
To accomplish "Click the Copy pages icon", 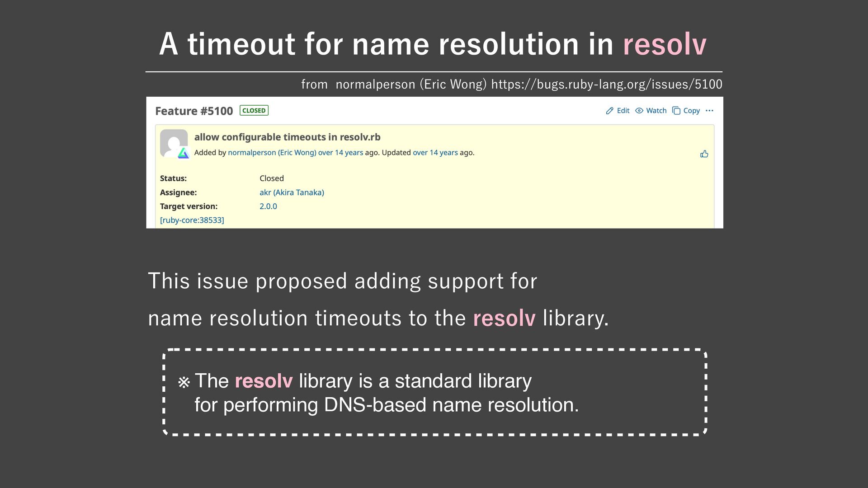I will tap(676, 111).
